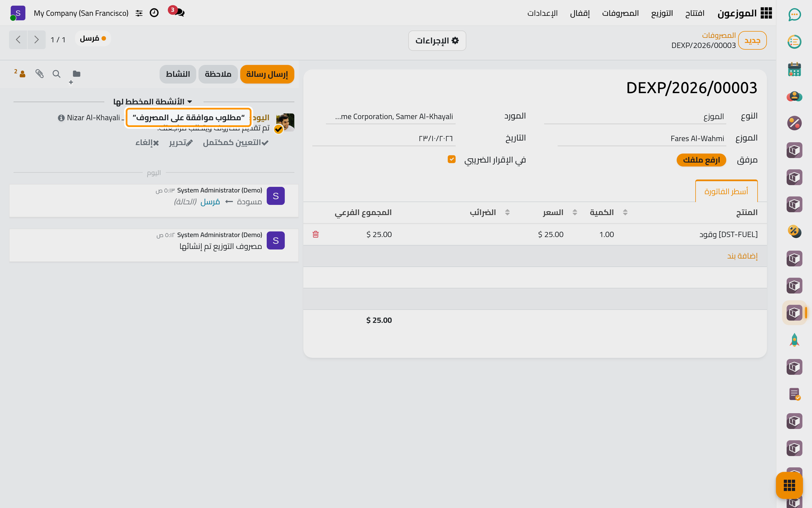
Task: Toggle the في الإقرار الضريبي checkbox
Action: coord(452,159)
